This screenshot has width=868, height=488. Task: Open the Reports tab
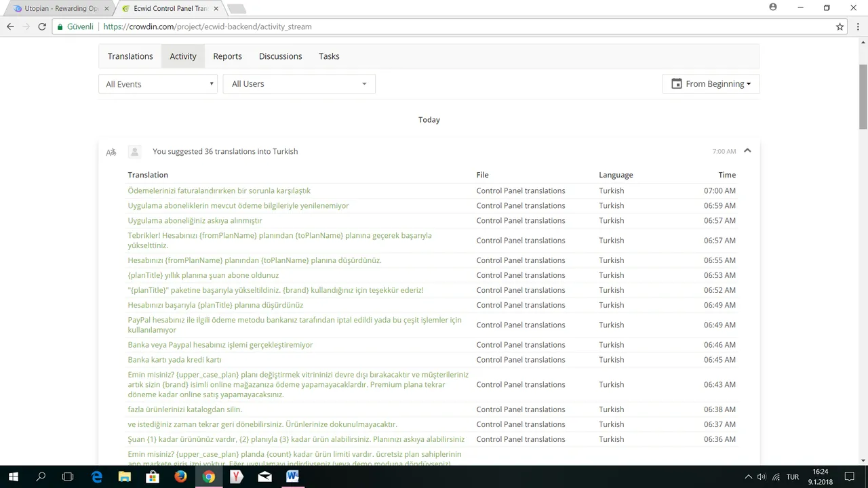pyautogui.click(x=227, y=56)
